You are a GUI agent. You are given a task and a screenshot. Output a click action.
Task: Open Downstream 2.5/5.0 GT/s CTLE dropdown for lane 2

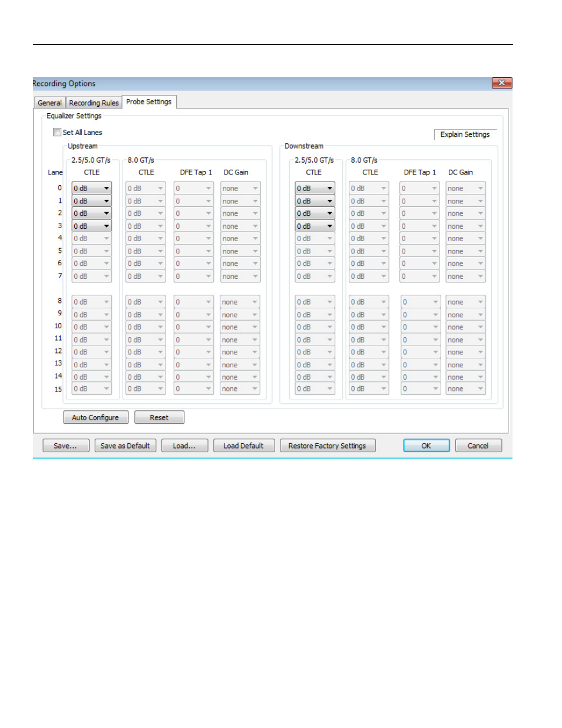tap(315, 213)
